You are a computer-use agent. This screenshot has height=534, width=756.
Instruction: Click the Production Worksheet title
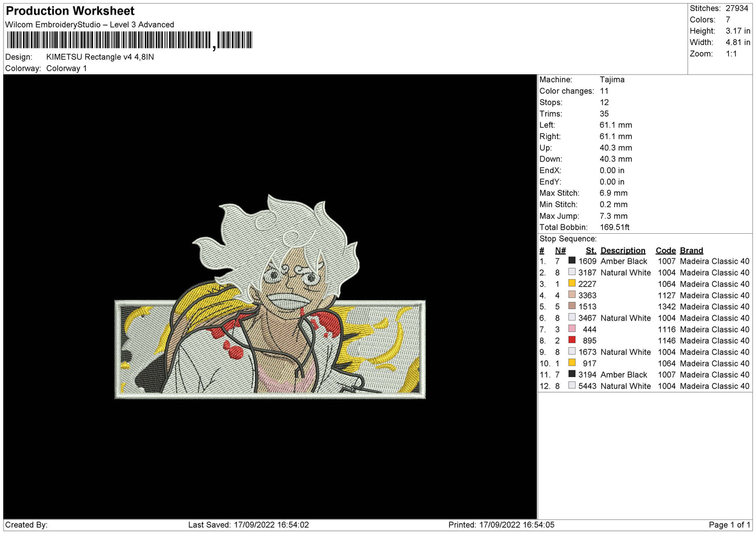pos(70,11)
